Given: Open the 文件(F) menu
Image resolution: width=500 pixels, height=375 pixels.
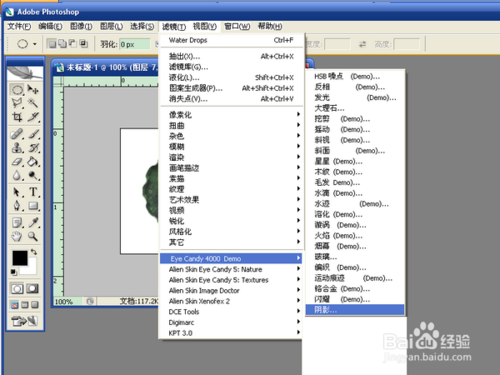Looking at the screenshot, I should (x=19, y=26).
